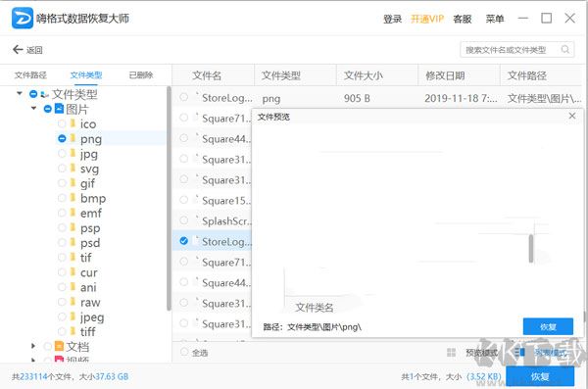This screenshot has width=588, height=389.
Task: Click the 文档 category icon in tree
Action: pyautogui.click(x=59, y=346)
